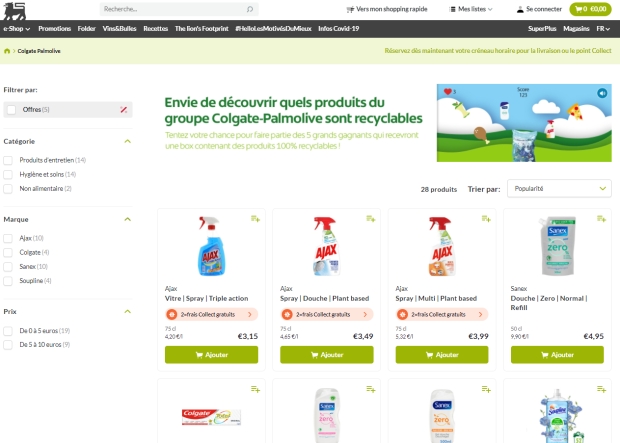The width and height of the screenshot is (620, 443).
Task: Expand the Mes listes dropdown
Action: [471, 9]
